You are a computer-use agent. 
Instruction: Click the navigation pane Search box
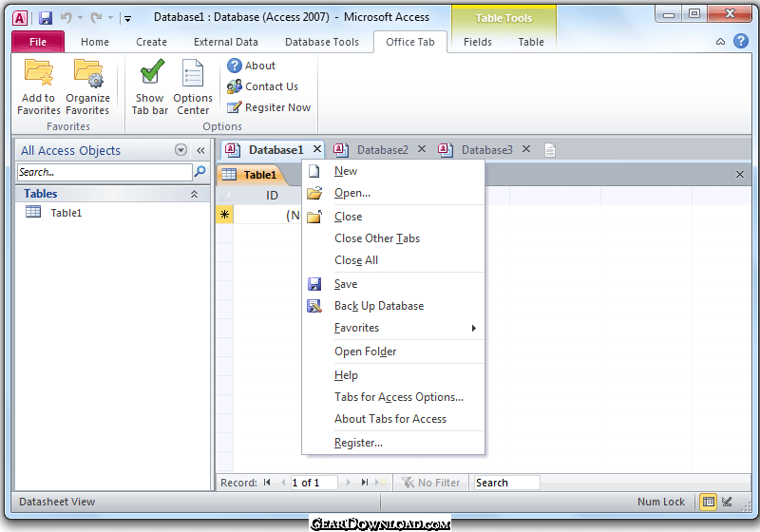[103, 172]
